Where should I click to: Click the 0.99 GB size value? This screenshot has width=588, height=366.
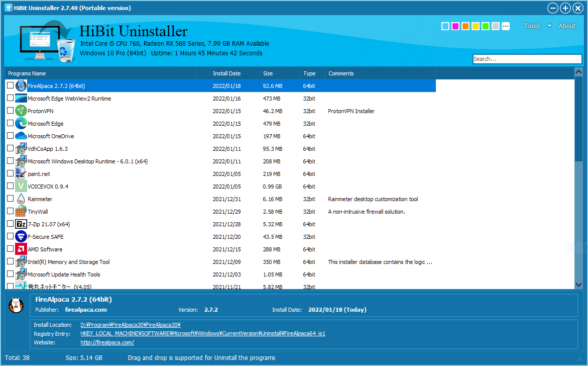click(272, 187)
